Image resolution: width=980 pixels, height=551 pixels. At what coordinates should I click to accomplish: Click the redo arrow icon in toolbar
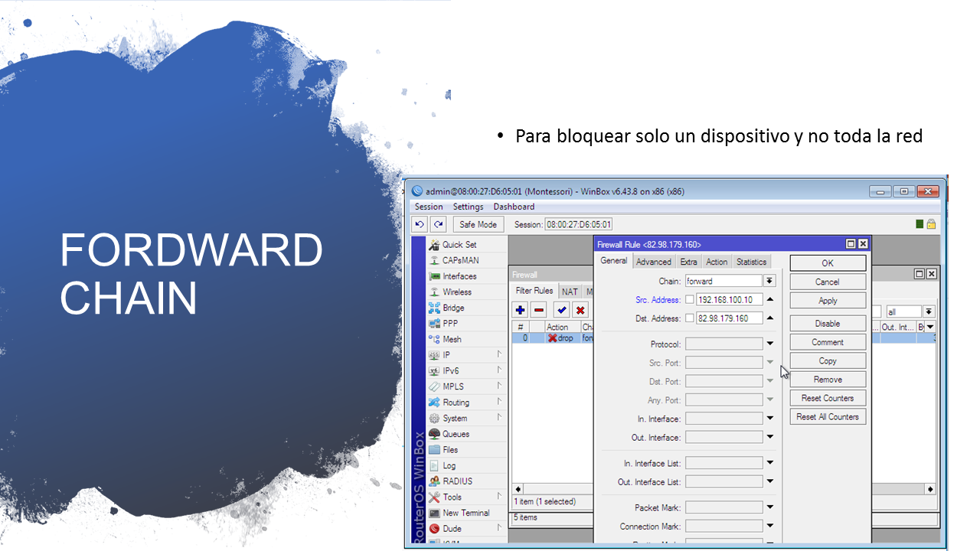(438, 224)
